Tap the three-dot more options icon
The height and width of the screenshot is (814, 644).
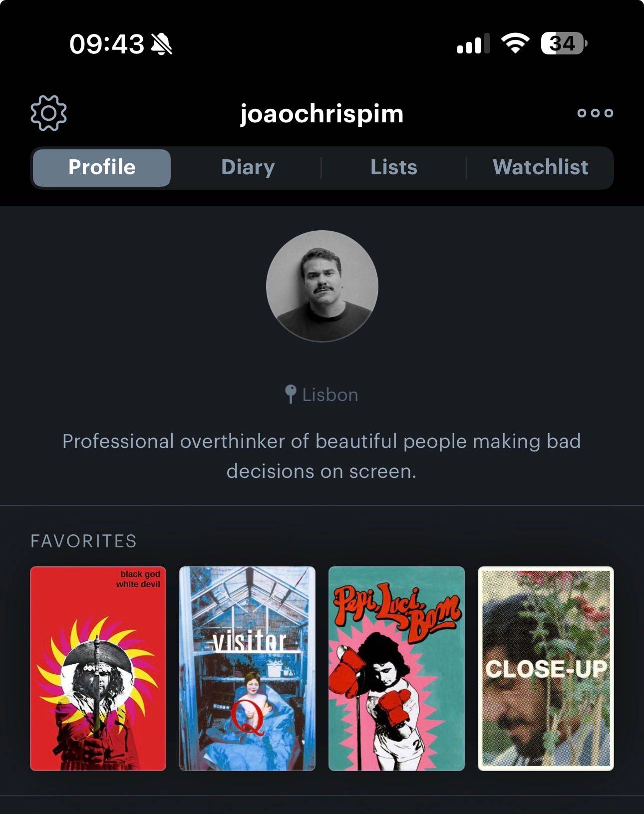(x=595, y=113)
